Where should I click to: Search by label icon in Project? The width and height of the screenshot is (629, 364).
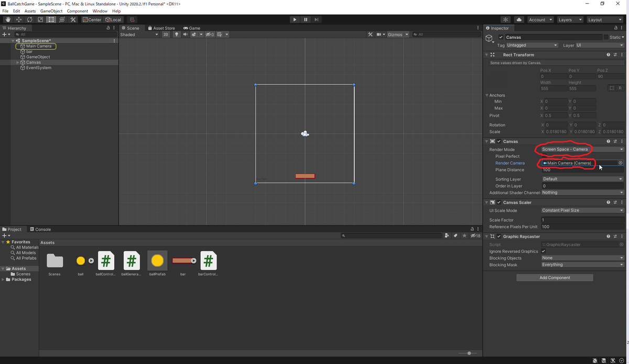tap(456, 236)
